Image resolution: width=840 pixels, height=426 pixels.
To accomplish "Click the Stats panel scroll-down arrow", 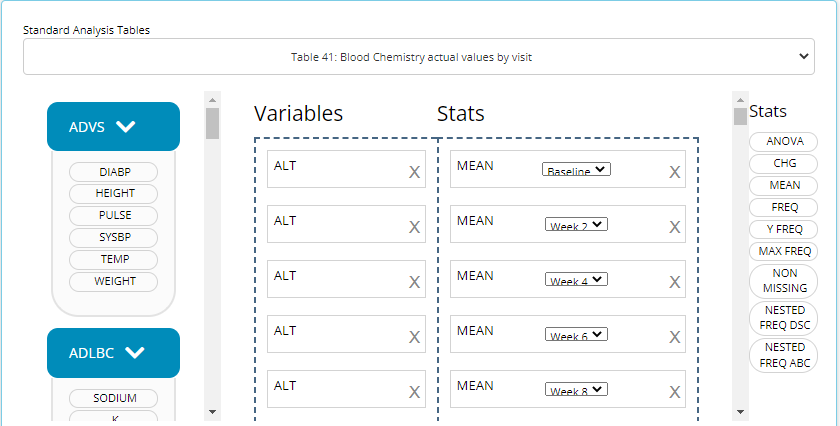I will (x=740, y=412).
